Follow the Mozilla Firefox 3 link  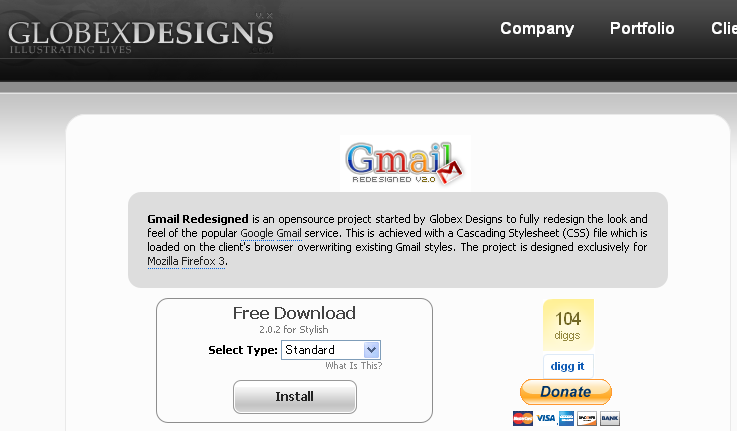tap(187, 261)
